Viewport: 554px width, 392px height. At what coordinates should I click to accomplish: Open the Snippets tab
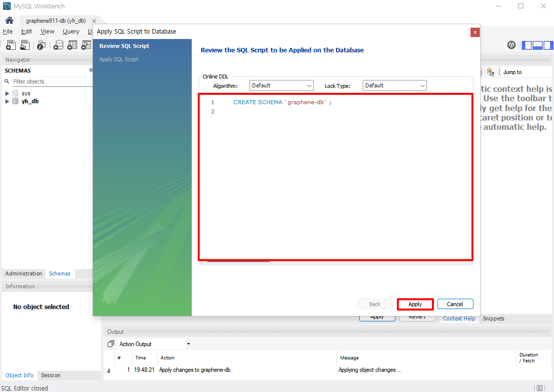click(493, 318)
